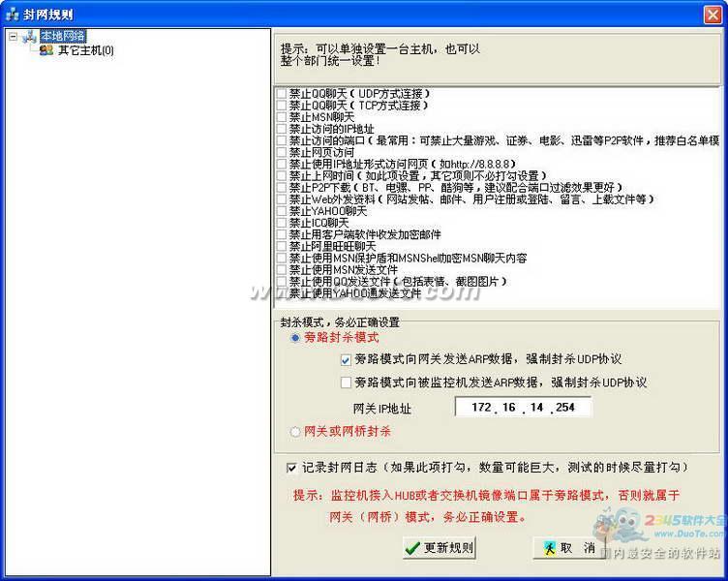Check 禁止Web外发资料 option

[x=282, y=199]
